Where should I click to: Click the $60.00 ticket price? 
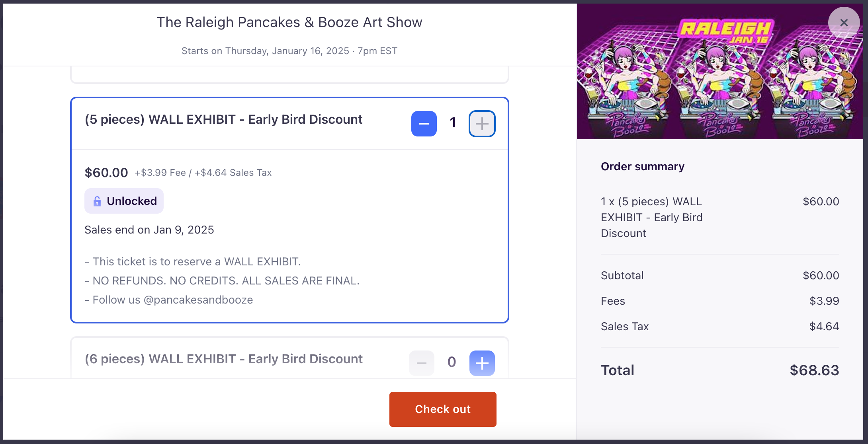[x=106, y=173]
